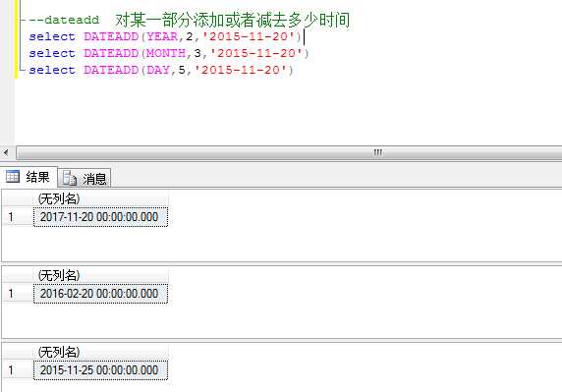Viewport: 562px width, 392px height.
Task: Click the results grid icon on 结果 tab
Action: coord(13,177)
